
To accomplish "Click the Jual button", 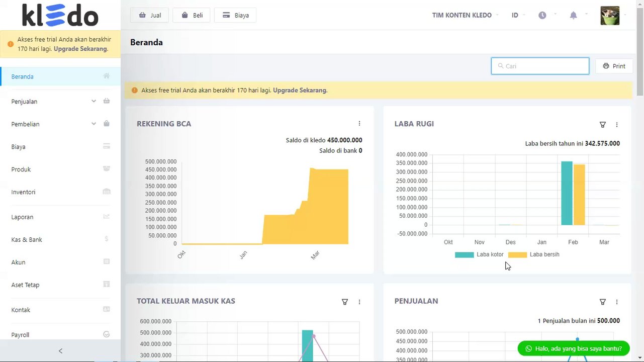I will pos(149,15).
